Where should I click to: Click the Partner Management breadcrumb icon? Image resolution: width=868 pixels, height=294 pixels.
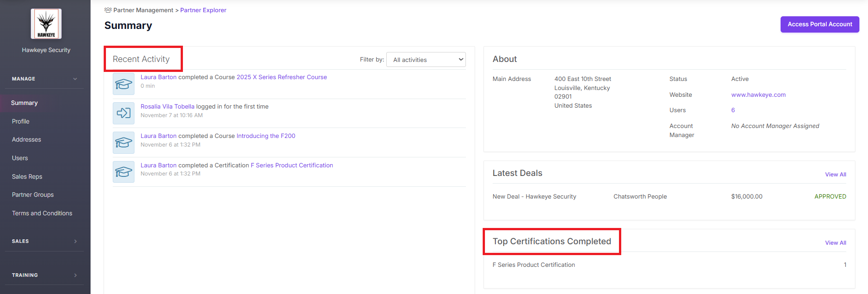(x=108, y=10)
